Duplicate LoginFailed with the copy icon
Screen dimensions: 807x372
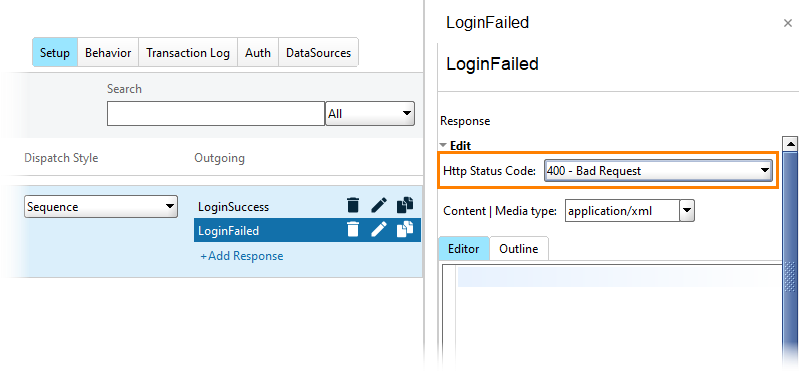pyautogui.click(x=405, y=229)
